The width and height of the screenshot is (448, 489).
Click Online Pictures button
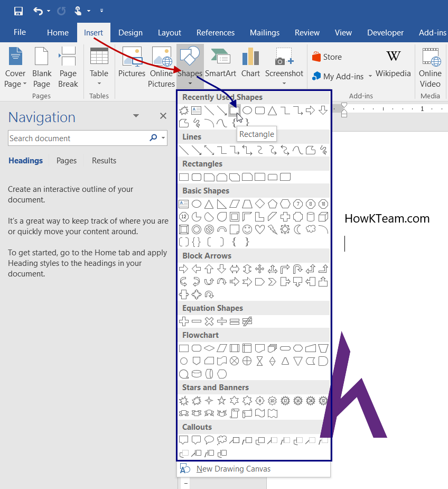pos(161,67)
